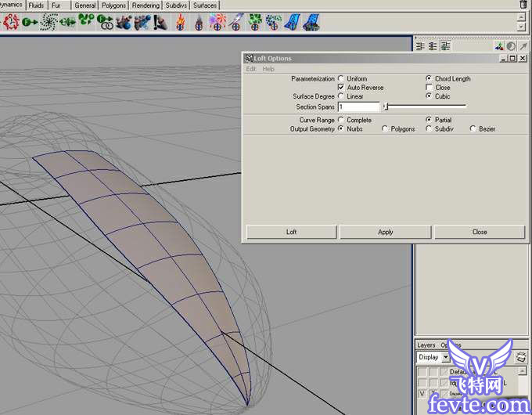Viewport: 532px width, 415px height.
Task: Select Partial curve range
Action: 430,120
